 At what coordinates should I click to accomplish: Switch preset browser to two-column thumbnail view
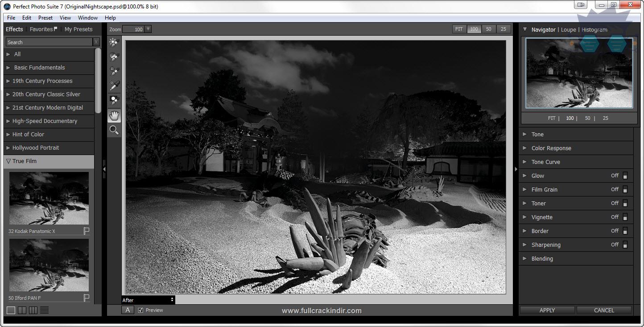pyautogui.click(x=22, y=310)
